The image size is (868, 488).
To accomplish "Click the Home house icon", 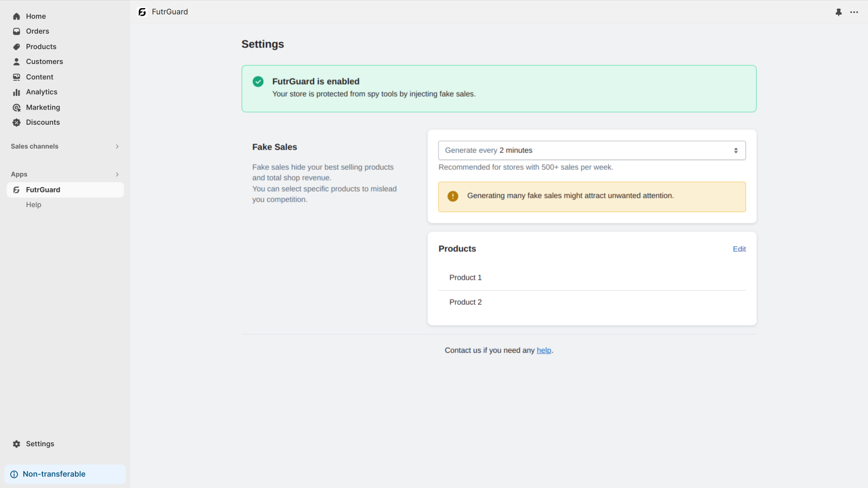I will (x=16, y=16).
